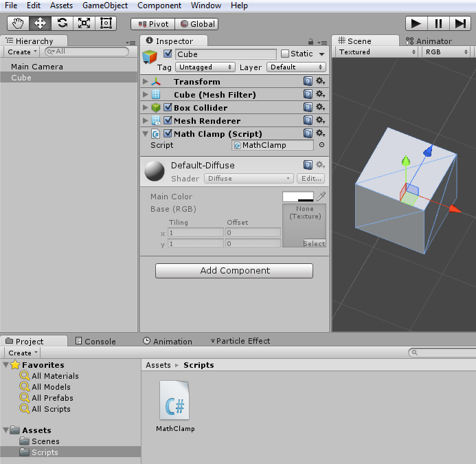Open Mesh Renderer gear menu
Viewport: 476px width, 464px height.
tap(320, 120)
